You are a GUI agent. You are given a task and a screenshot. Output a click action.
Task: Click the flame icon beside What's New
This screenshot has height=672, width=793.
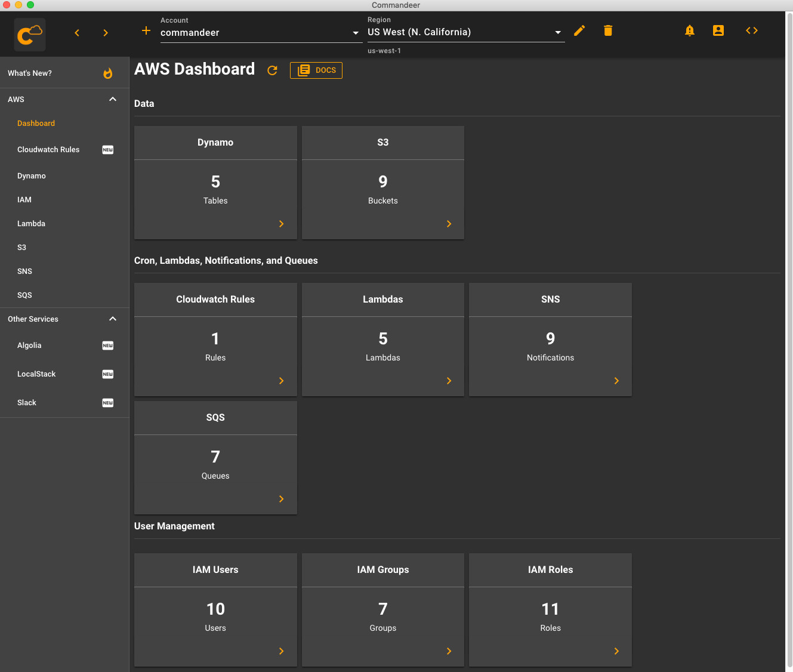coord(108,73)
